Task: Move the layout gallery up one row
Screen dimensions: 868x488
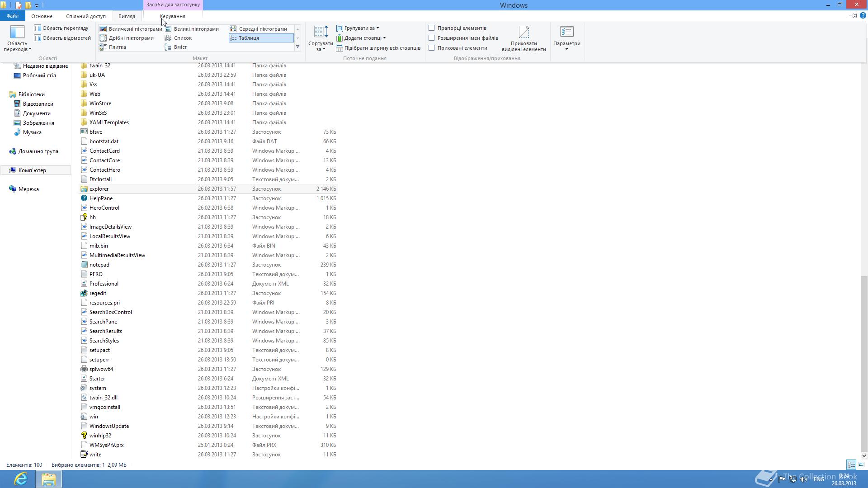Action: point(297,29)
